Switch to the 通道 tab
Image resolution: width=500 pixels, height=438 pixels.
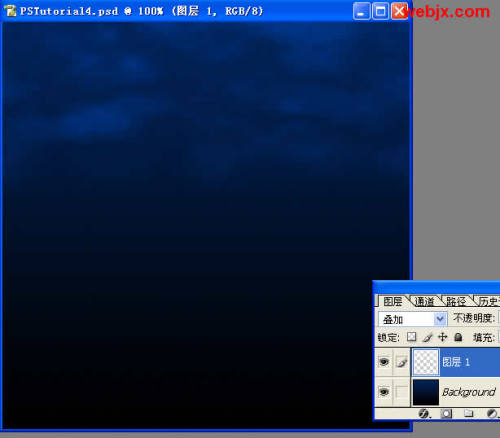tap(425, 302)
